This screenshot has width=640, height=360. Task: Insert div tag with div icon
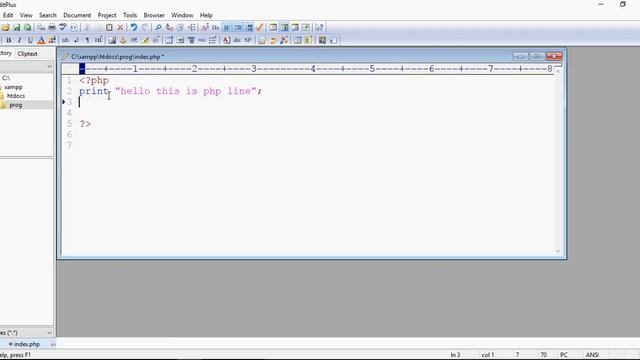[x=237, y=40]
